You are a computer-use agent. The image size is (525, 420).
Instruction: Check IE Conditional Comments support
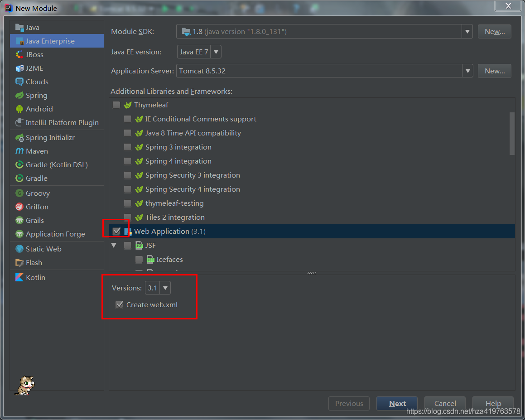(128, 119)
